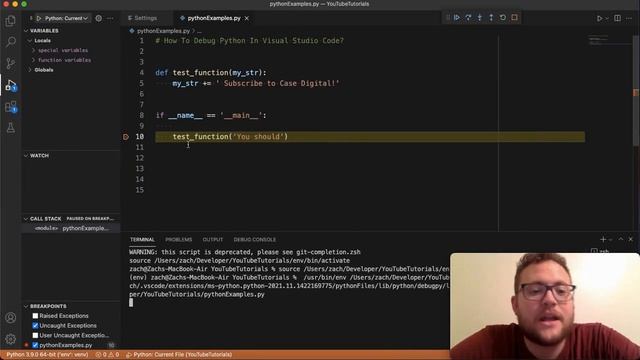Viewport: 640px width, 360px height.
Task: Switch to the OUTPUT panel tab
Action: pos(213,240)
